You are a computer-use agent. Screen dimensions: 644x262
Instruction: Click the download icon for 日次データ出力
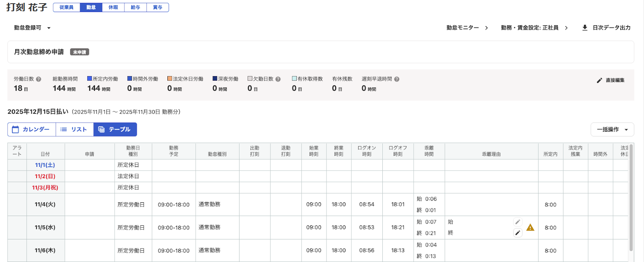click(585, 28)
